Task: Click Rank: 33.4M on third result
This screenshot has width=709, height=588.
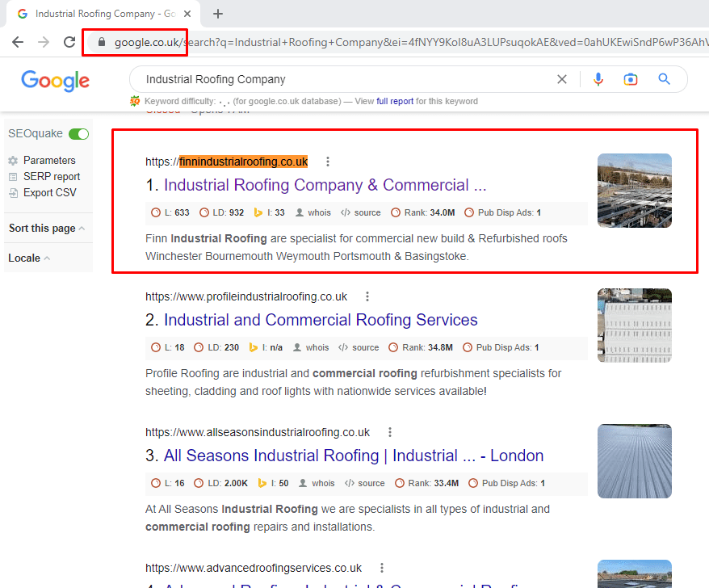Action: point(427,483)
